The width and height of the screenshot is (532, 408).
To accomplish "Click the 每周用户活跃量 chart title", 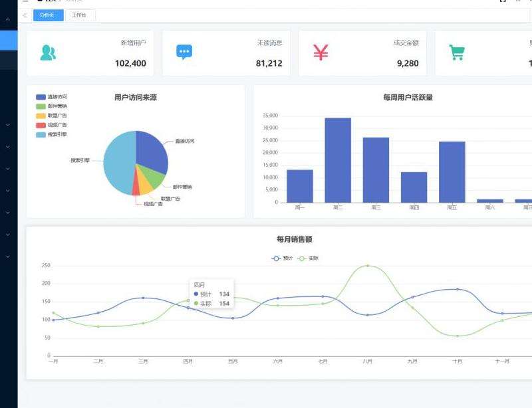I will click(408, 98).
